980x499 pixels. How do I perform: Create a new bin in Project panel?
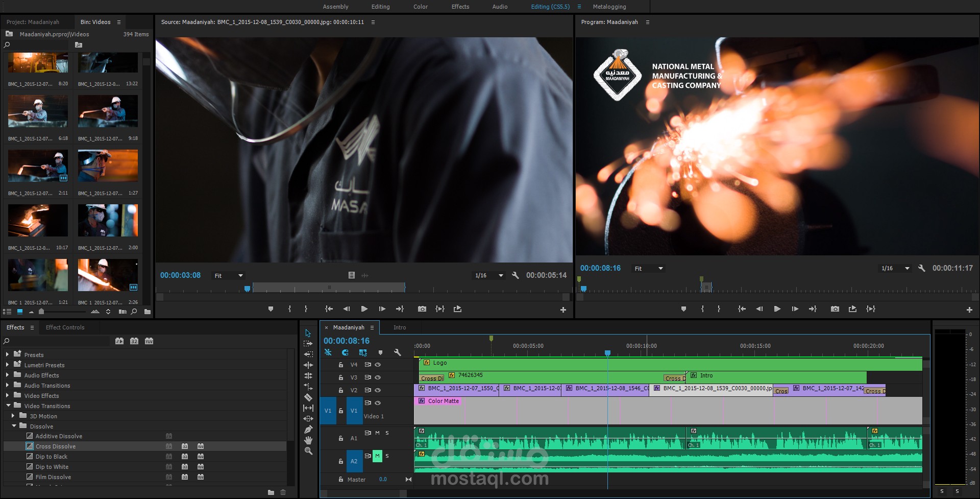point(148,311)
